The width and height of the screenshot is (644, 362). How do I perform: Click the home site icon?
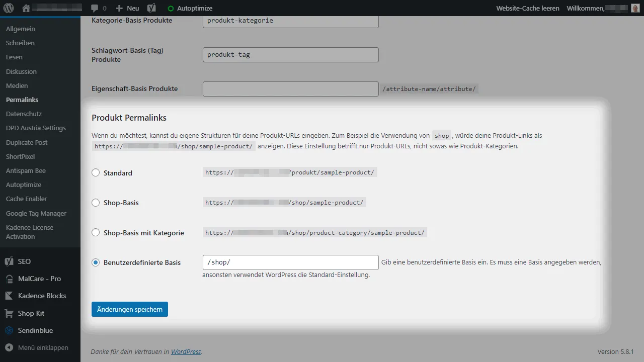(x=26, y=8)
